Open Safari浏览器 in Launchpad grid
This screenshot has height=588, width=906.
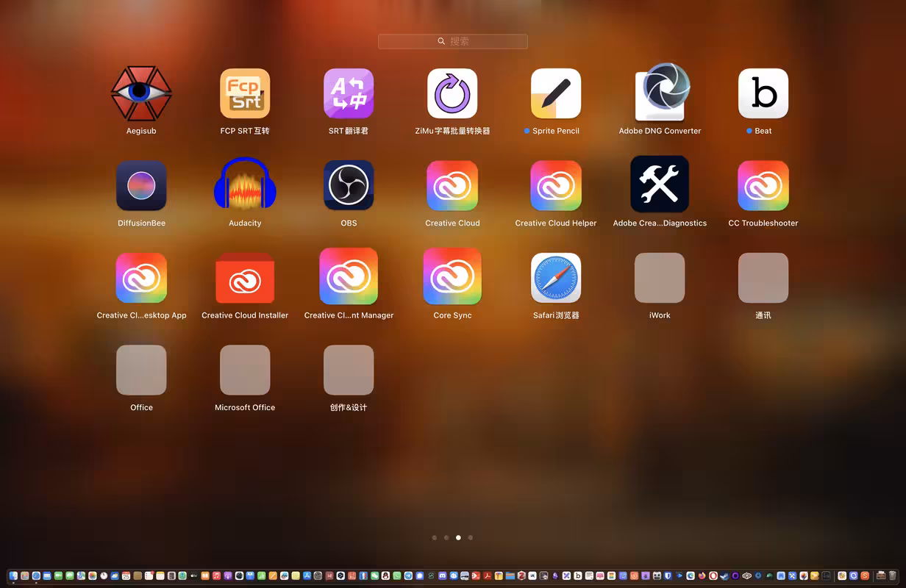click(x=556, y=278)
